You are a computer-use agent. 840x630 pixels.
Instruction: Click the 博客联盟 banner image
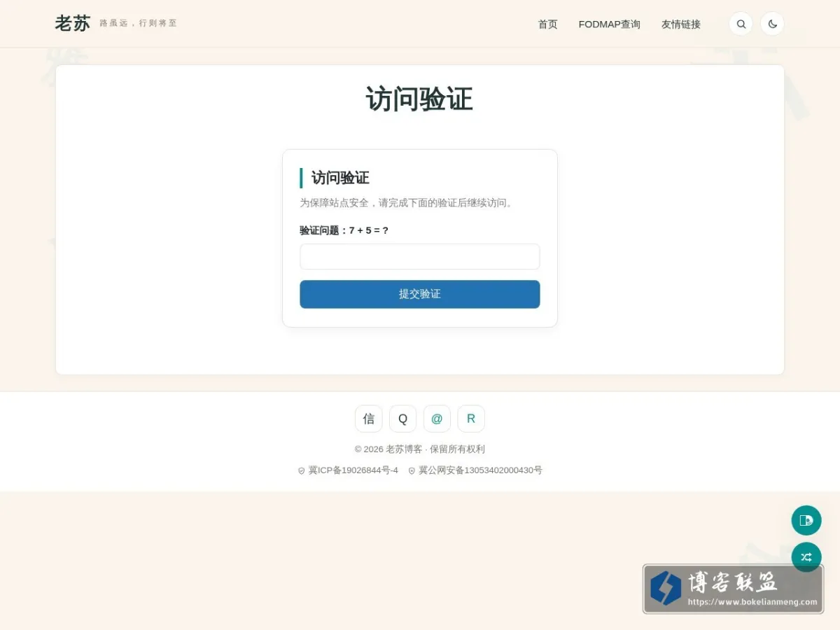pos(733,589)
